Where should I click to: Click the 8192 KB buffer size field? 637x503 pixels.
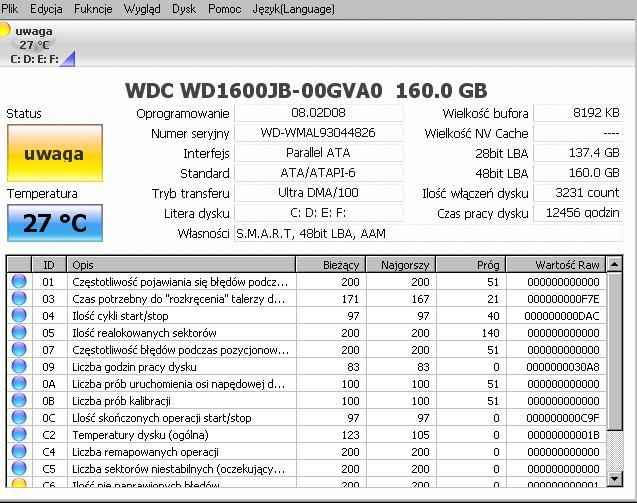pyautogui.click(x=578, y=113)
